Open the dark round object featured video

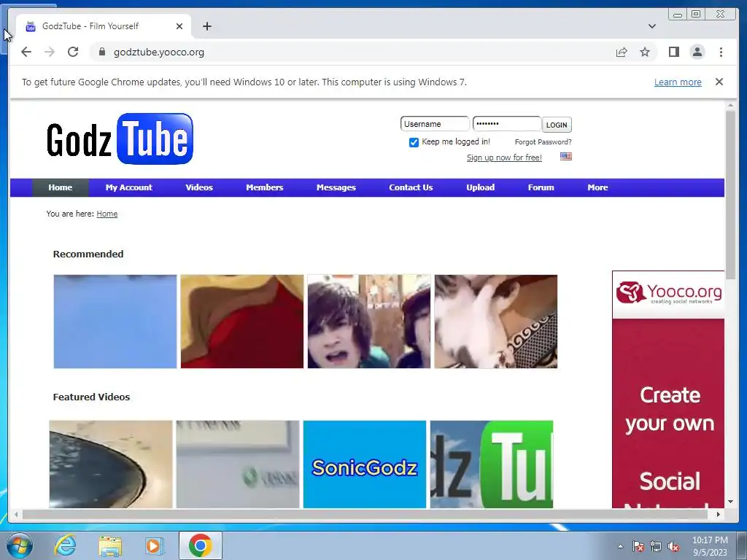pyautogui.click(x=111, y=464)
